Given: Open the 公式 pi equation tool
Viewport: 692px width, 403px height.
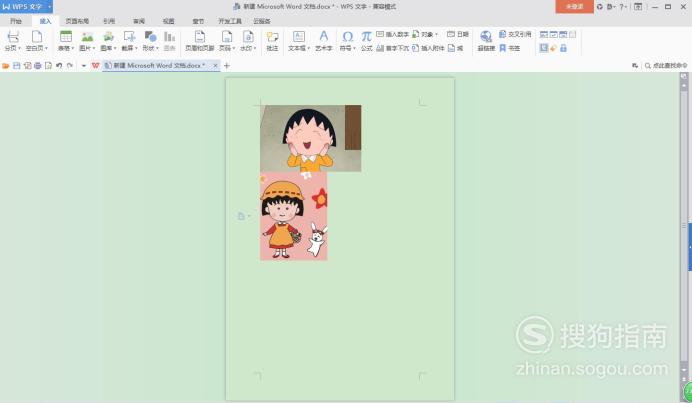Looking at the screenshot, I should click(x=366, y=41).
